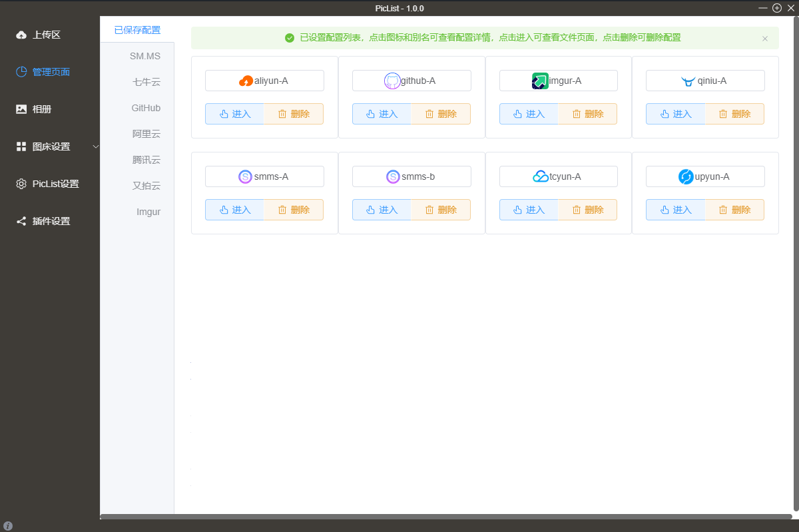The width and height of the screenshot is (799, 532).
Task: Click the imgur-A green logo icon
Action: 540,81
